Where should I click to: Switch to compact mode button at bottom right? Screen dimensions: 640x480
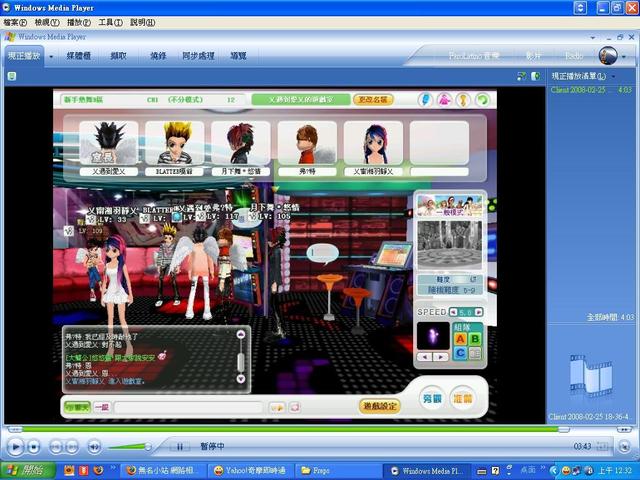point(624,447)
